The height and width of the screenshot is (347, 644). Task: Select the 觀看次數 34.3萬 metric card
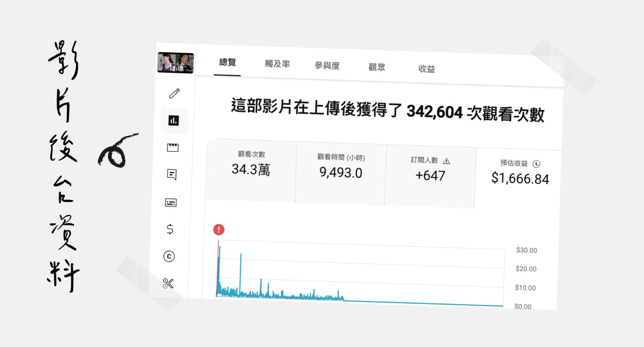(251, 165)
